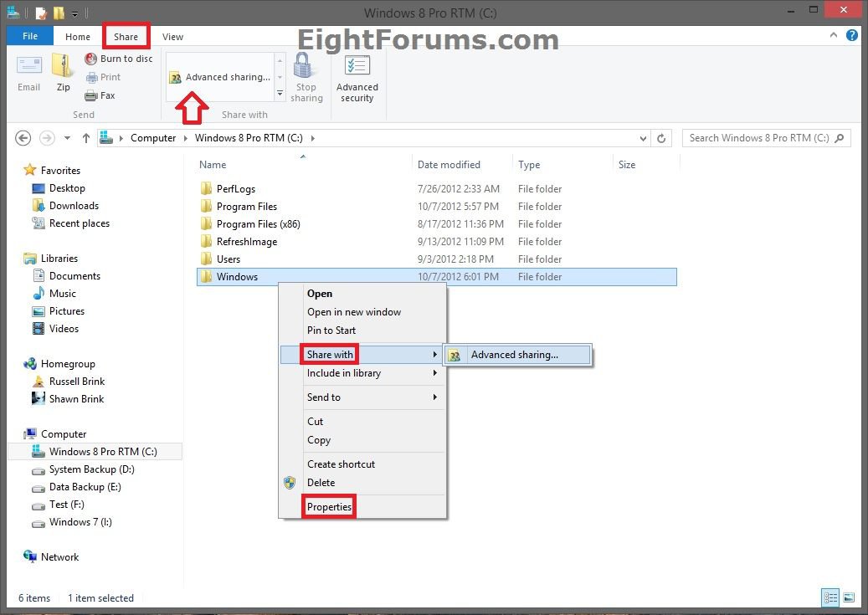Switch to the Home ribbon tab
This screenshot has height=615, width=868.
(78, 37)
